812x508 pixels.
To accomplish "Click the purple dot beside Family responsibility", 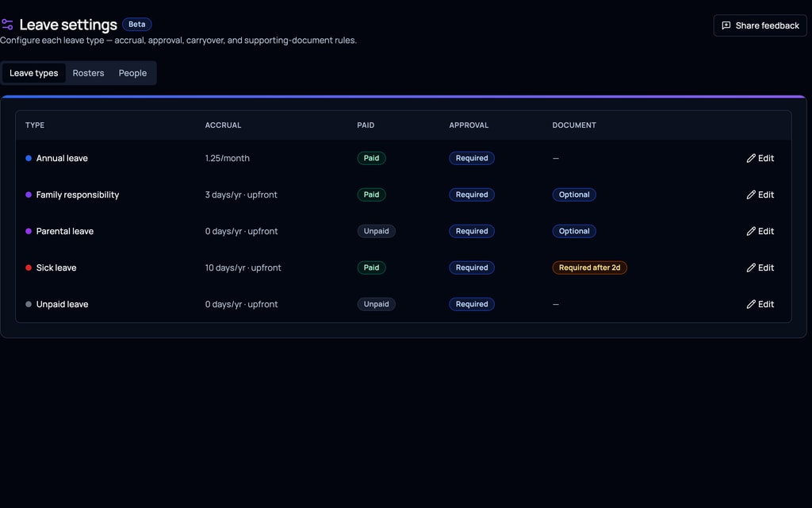I will coord(29,195).
